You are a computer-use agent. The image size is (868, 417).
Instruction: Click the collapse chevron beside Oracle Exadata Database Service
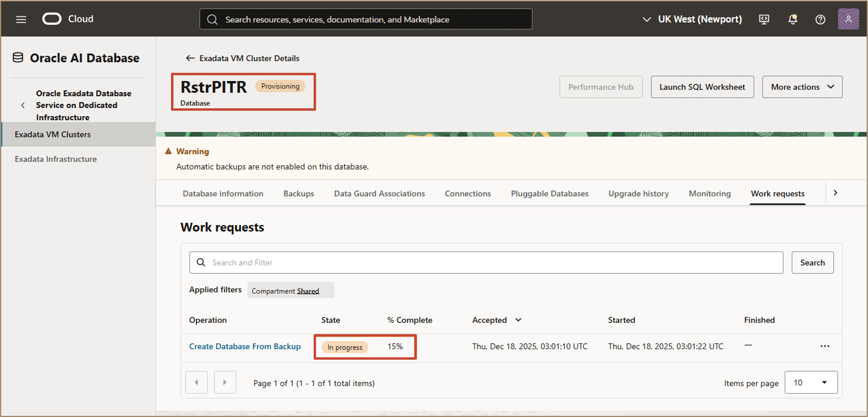pyautogui.click(x=23, y=105)
